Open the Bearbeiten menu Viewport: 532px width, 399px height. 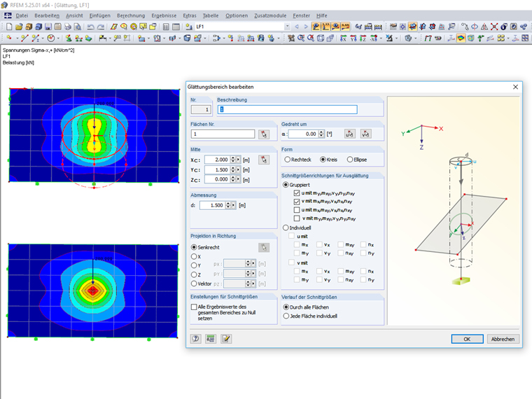(x=47, y=15)
